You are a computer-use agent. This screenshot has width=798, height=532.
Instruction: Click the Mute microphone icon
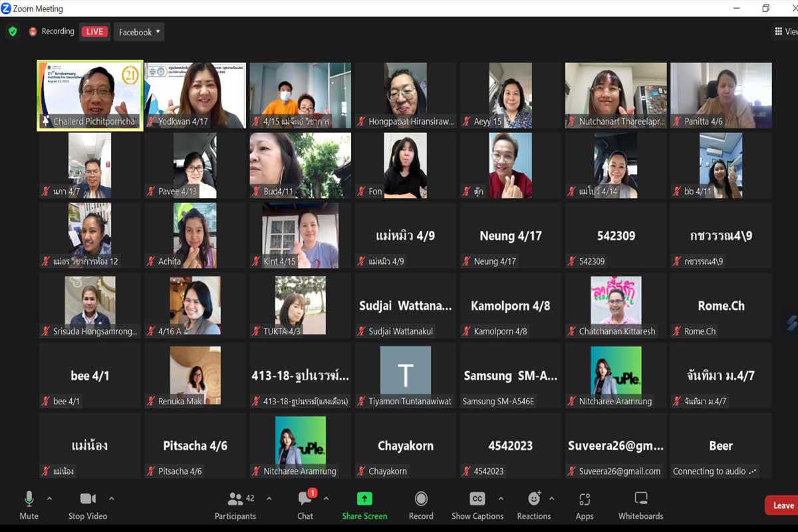coord(29,499)
